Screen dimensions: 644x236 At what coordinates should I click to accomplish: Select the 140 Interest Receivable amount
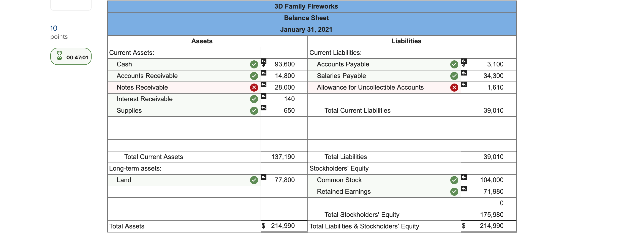[284, 99]
